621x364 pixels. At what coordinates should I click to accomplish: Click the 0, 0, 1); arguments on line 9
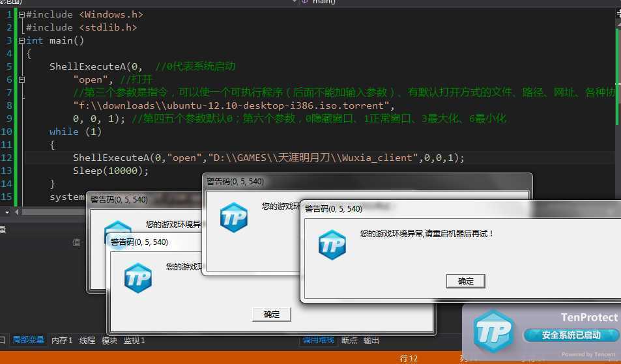(99, 119)
